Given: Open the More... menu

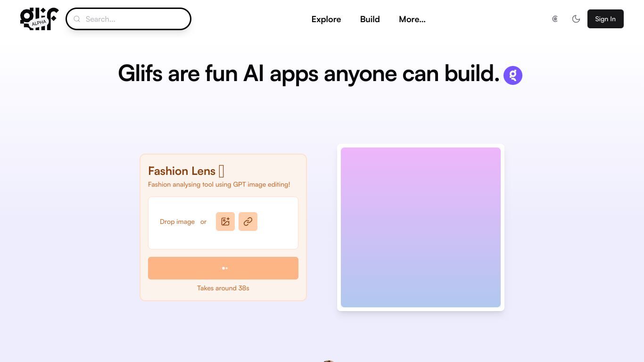Looking at the screenshot, I should coord(412,19).
